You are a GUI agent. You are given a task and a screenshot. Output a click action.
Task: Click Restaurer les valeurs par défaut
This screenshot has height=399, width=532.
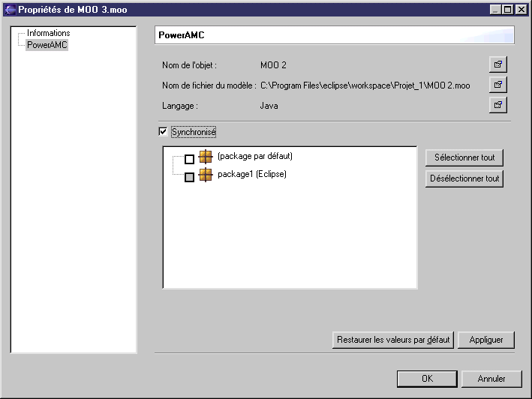[x=392, y=340]
